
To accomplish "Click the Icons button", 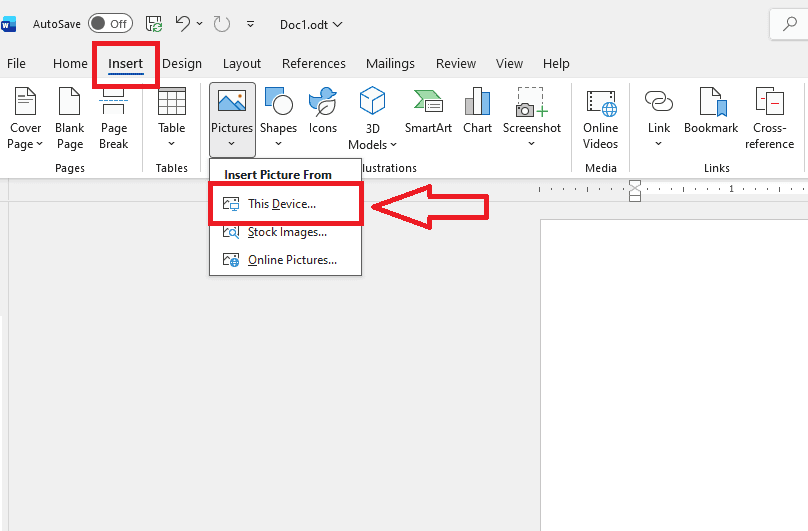I will pyautogui.click(x=323, y=111).
